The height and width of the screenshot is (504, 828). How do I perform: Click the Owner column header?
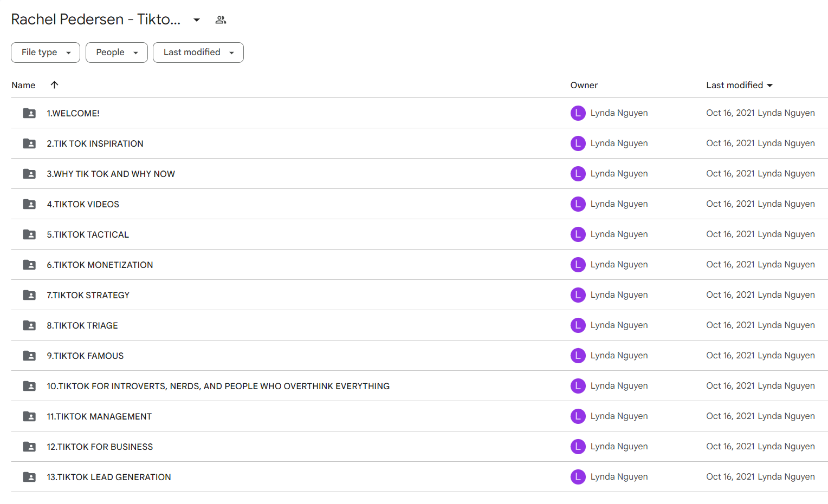click(584, 85)
